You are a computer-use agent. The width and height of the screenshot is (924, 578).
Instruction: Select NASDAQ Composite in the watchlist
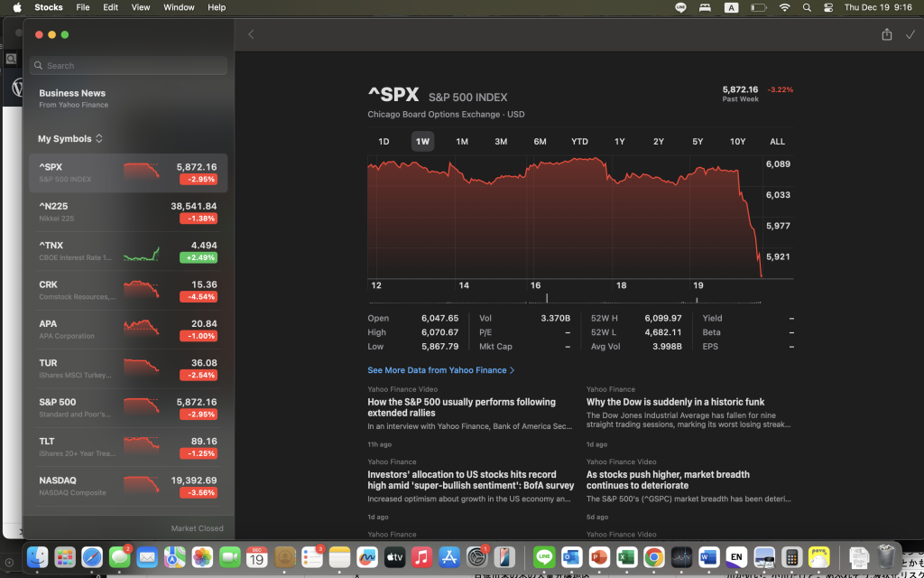pos(128,486)
